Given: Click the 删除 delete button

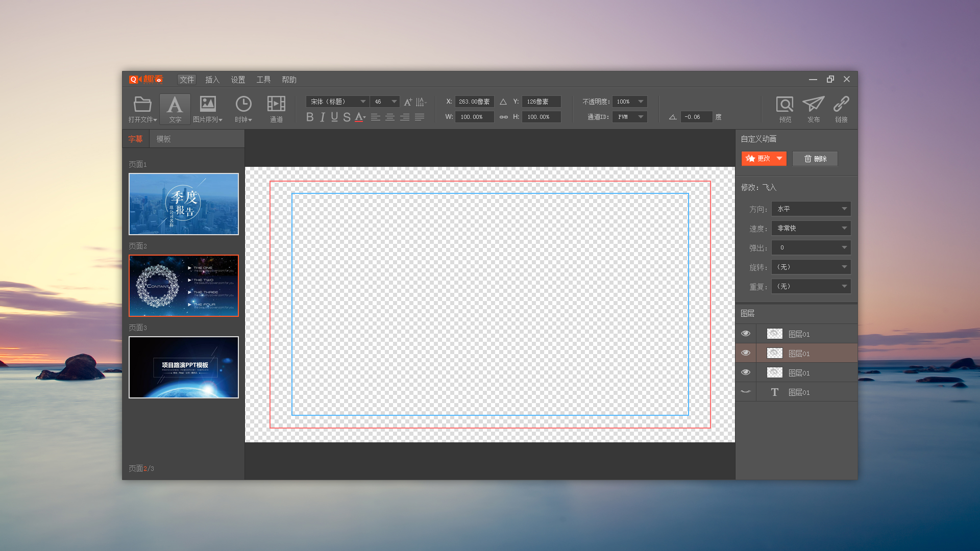Looking at the screenshot, I should click(x=815, y=159).
